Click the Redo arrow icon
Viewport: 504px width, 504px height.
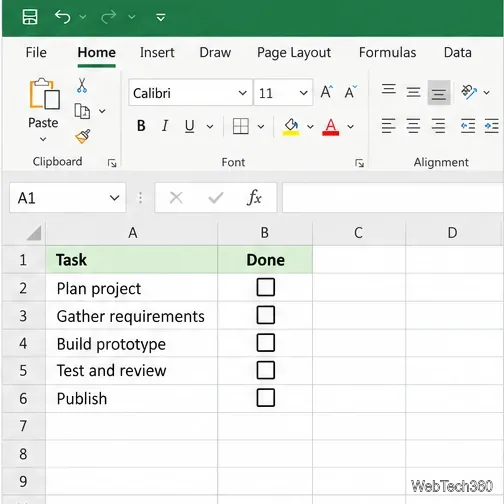[x=109, y=17]
